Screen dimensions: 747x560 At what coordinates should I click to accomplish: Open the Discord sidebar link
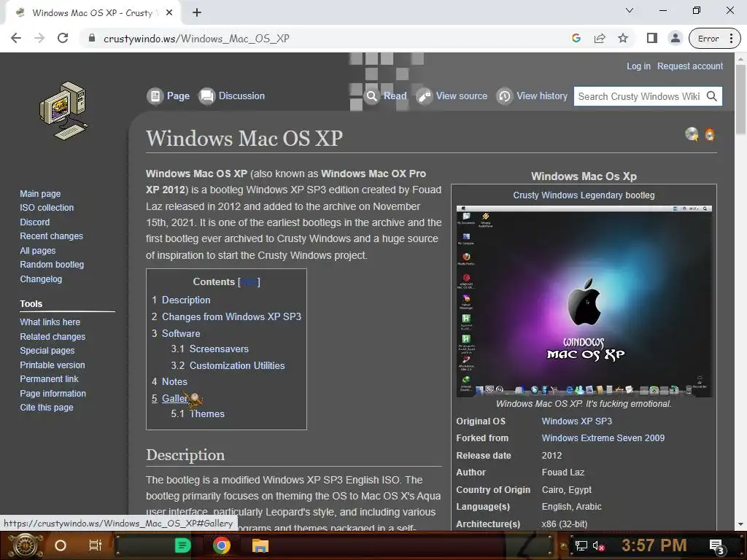click(35, 222)
